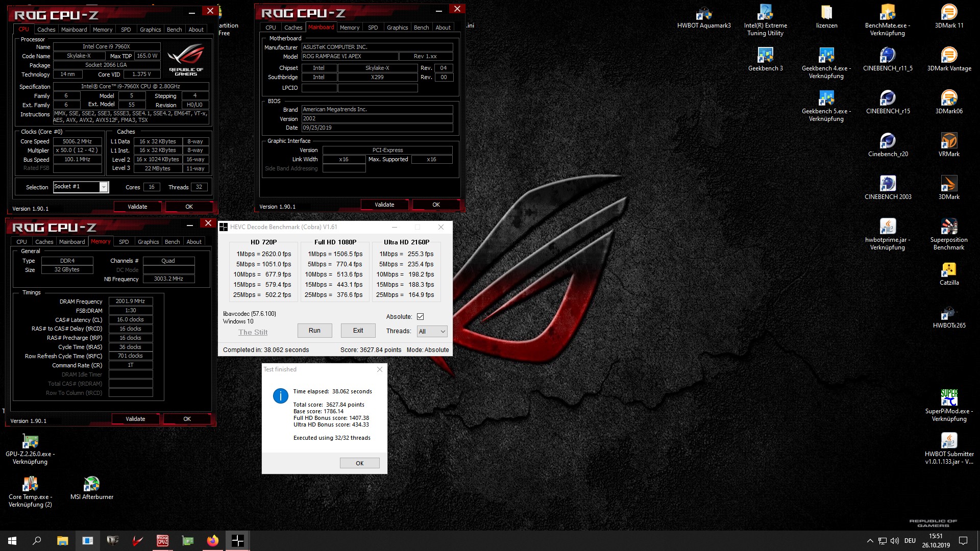
Task: Launch CINEBENCH 2003 icon
Action: 888,188
